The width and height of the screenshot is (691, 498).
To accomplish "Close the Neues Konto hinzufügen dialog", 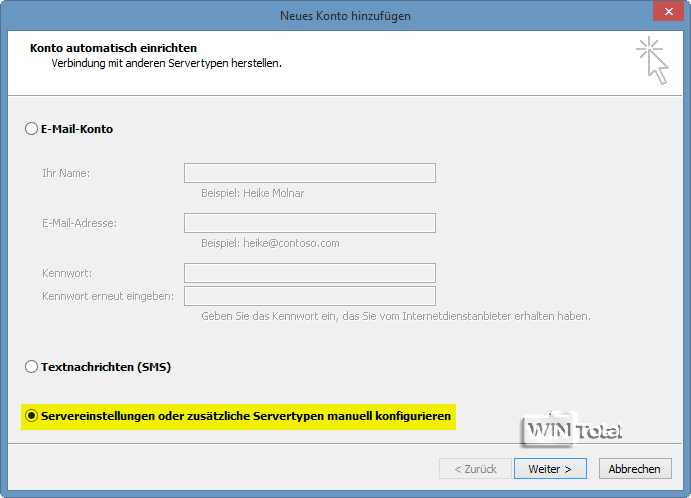I will (669, 11).
